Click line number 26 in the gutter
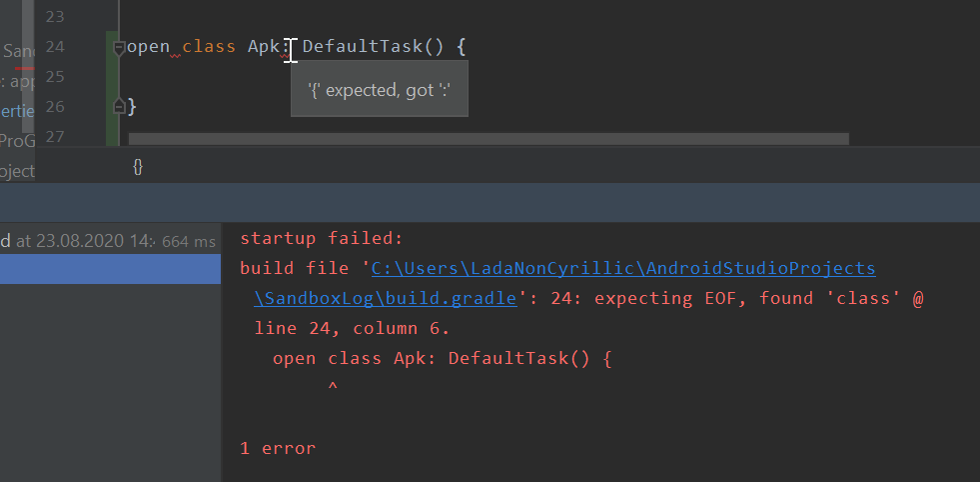This screenshot has height=482, width=980. [55, 106]
